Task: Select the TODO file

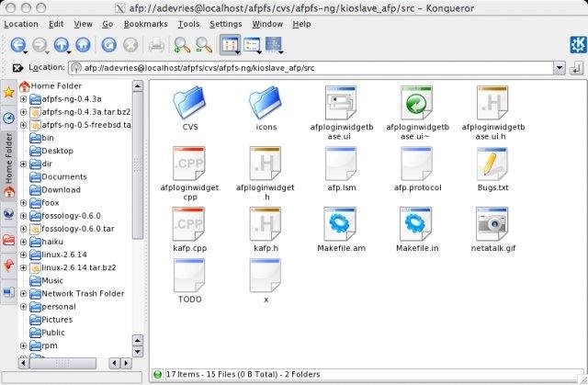Action: pyautogui.click(x=190, y=281)
